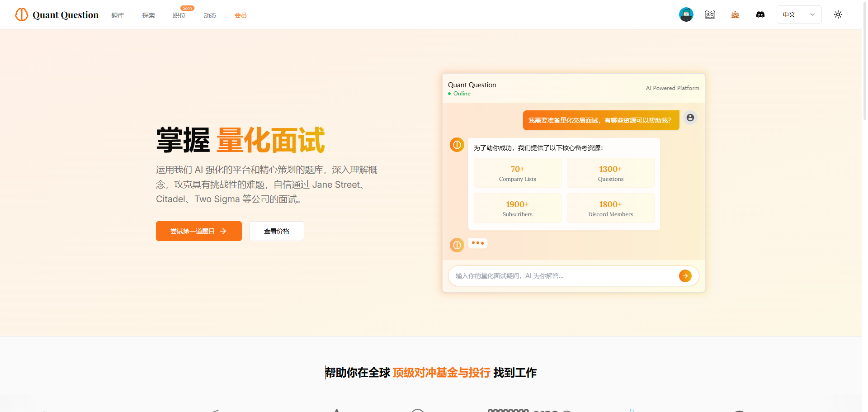Open the Discord icon link
This screenshot has width=868, height=412.
click(x=760, y=14)
